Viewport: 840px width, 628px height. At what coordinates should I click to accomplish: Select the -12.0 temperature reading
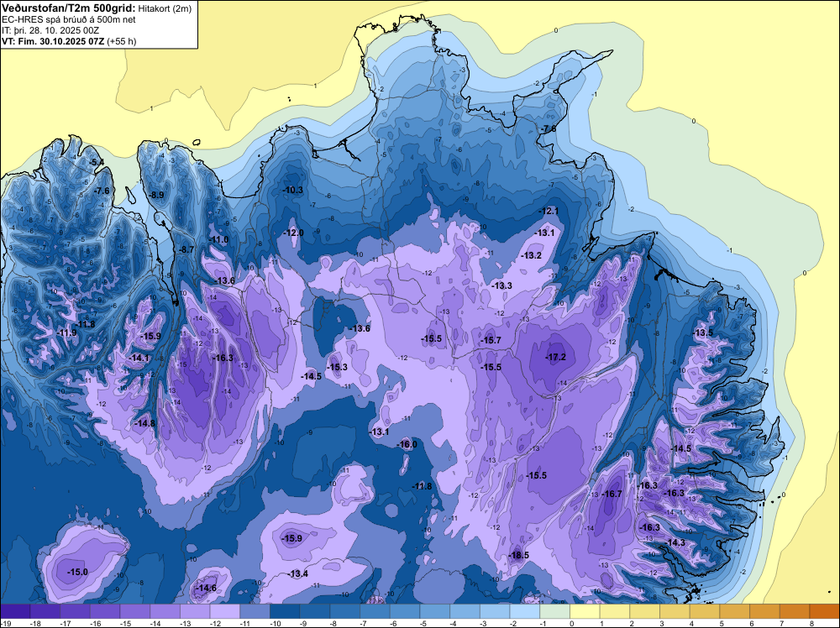[x=293, y=233]
